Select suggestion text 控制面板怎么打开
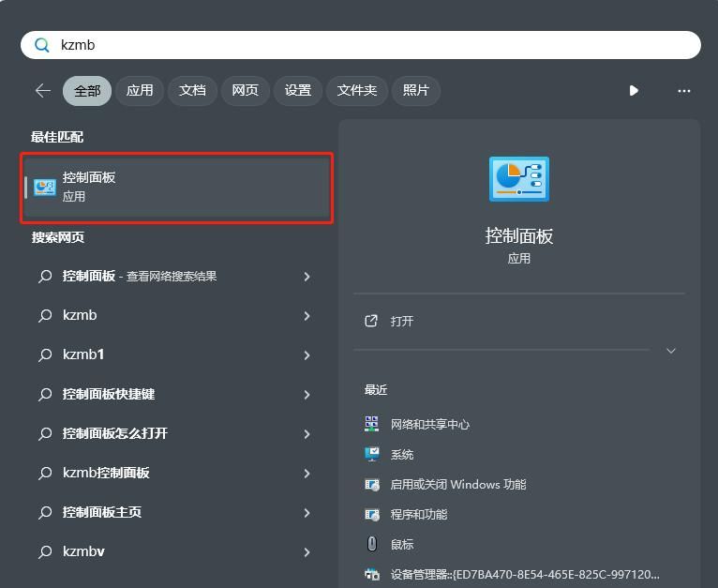Screen dimensions: 718x588 click(x=115, y=433)
